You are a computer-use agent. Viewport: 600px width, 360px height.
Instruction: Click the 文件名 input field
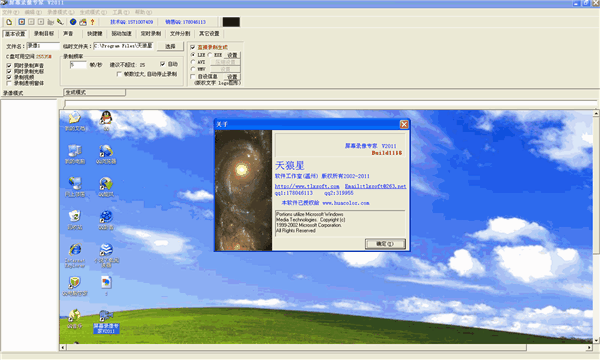(43, 46)
